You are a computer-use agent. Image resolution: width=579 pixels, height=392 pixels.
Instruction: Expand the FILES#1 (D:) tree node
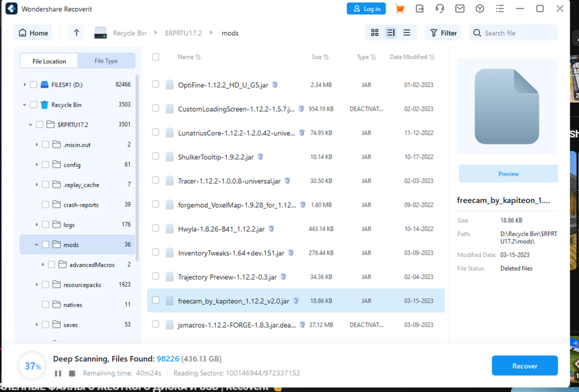(25, 85)
